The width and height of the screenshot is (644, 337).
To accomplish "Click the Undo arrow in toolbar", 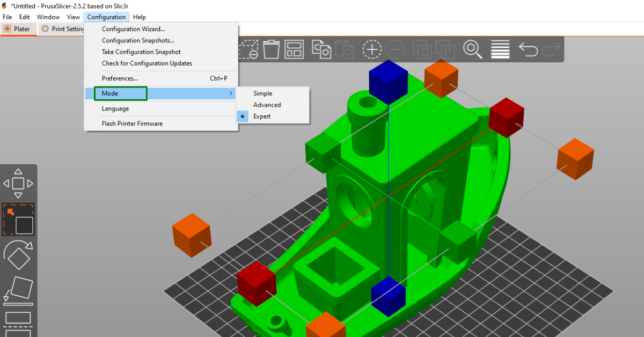I will click(x=528, y=49).
